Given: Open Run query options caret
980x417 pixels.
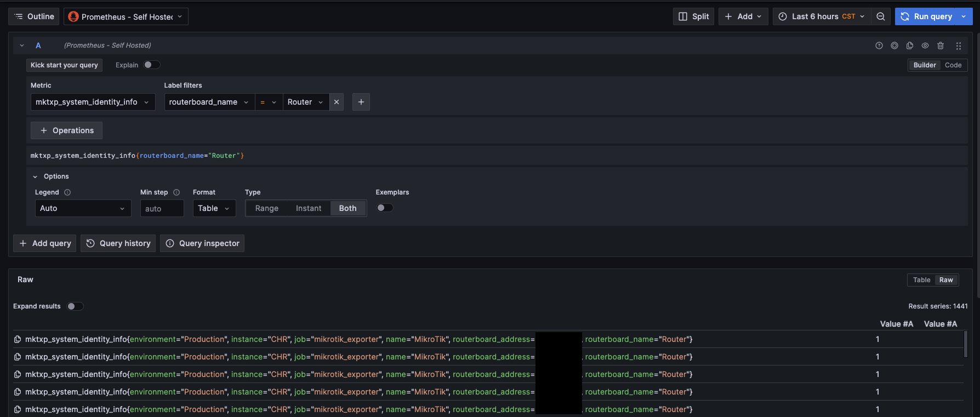Looking at the screenshot, I should tap(964, 16).
